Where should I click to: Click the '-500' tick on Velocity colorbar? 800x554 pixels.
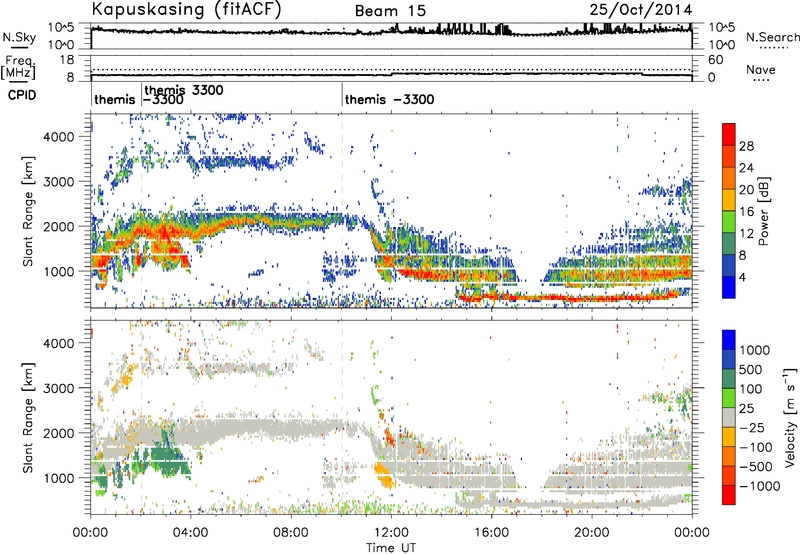[x=754, y=466]
